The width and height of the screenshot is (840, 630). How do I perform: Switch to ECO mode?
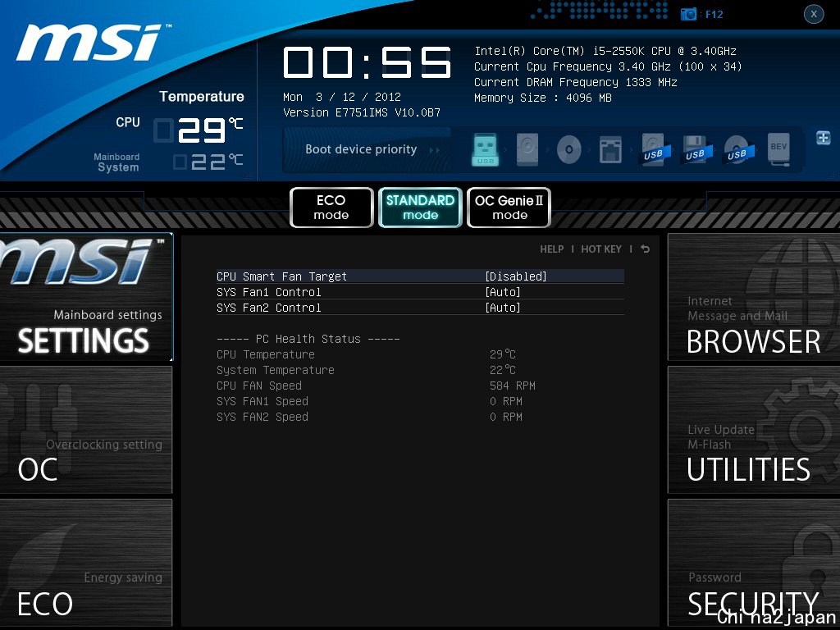tap(331, 208)
